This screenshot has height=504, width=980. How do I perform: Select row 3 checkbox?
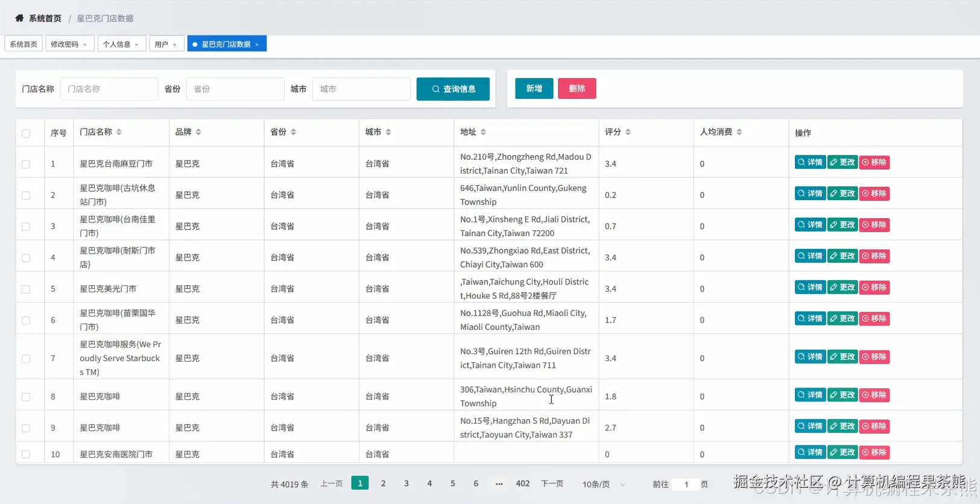click(26, 227)
